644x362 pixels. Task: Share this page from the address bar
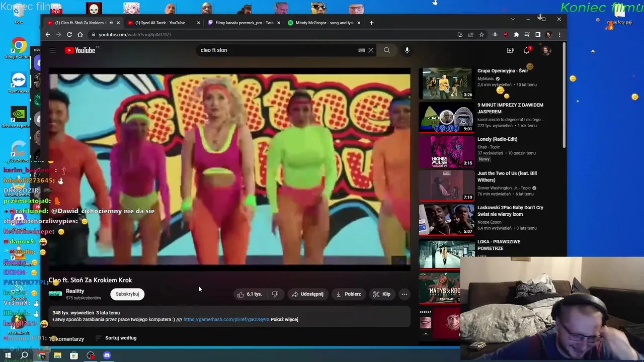point(471,35)
